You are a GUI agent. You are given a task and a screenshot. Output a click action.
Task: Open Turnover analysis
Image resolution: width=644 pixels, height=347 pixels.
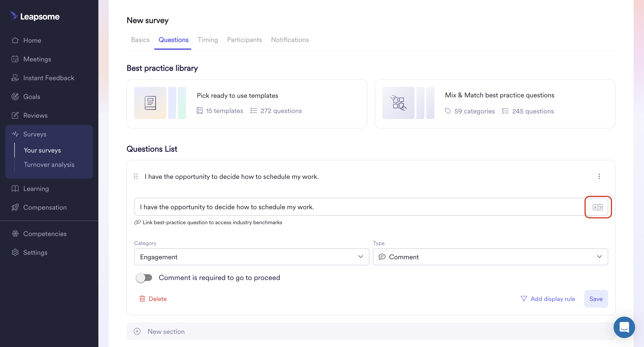coord(49,165)
